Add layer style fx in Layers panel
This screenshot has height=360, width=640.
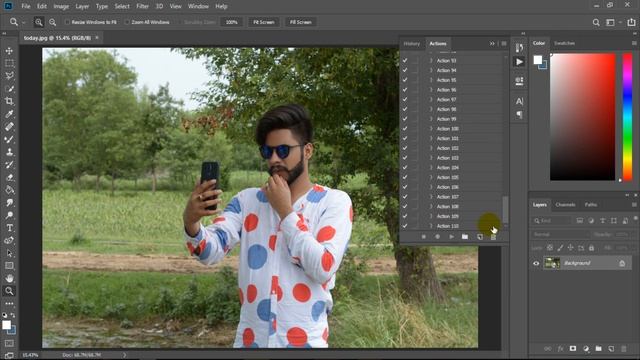560,349
